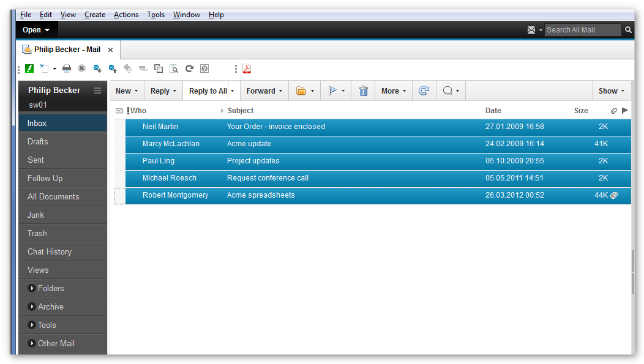Switch to the Philip Becker - Mail tab

pos(69,50)
